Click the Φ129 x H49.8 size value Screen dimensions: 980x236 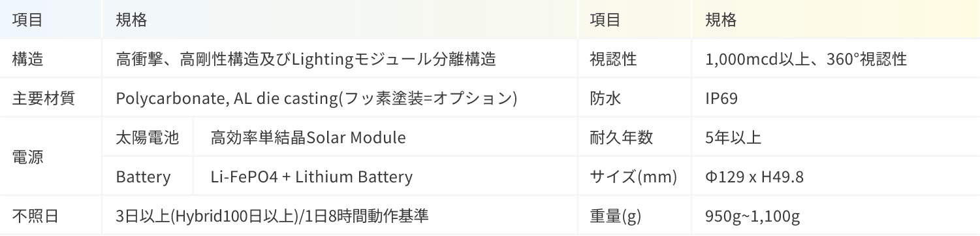(x=836, y=177)
